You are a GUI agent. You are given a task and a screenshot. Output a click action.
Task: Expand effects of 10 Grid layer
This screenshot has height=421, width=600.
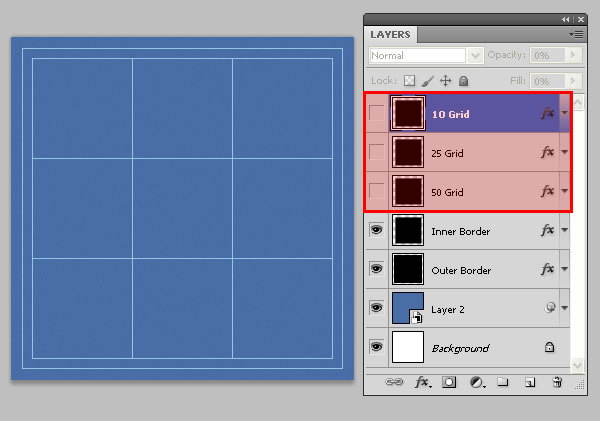(x=564, y=113)
